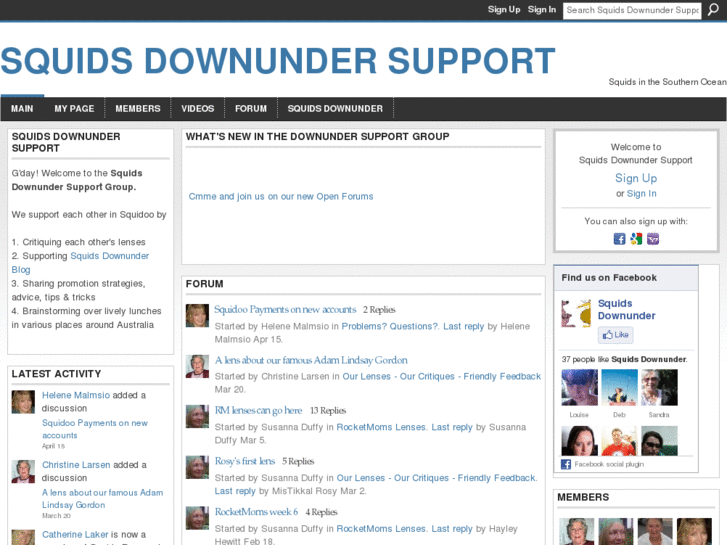This screenshot has height=545, width=727.
Task: Click the Facebook social plugin icon
Action: [x=566, y=464]
